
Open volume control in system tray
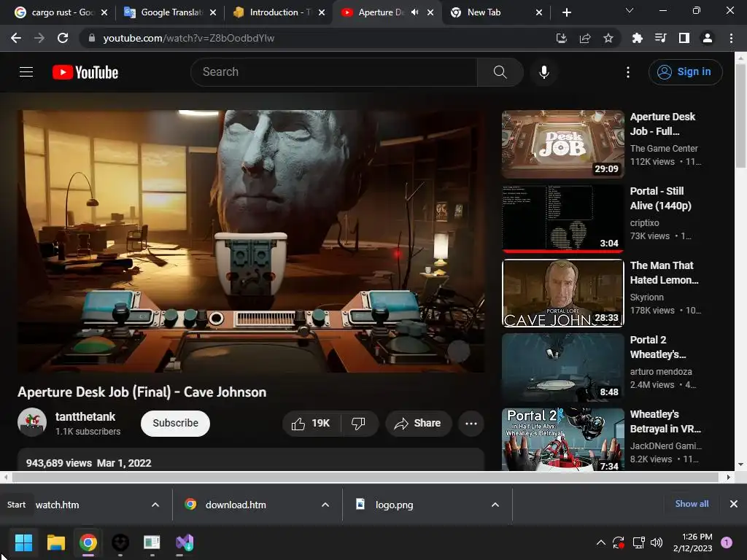click(x=657, y=542)
